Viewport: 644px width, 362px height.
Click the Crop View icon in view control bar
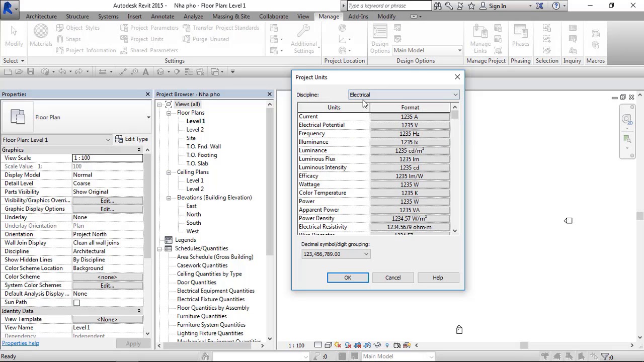point(358,345)
